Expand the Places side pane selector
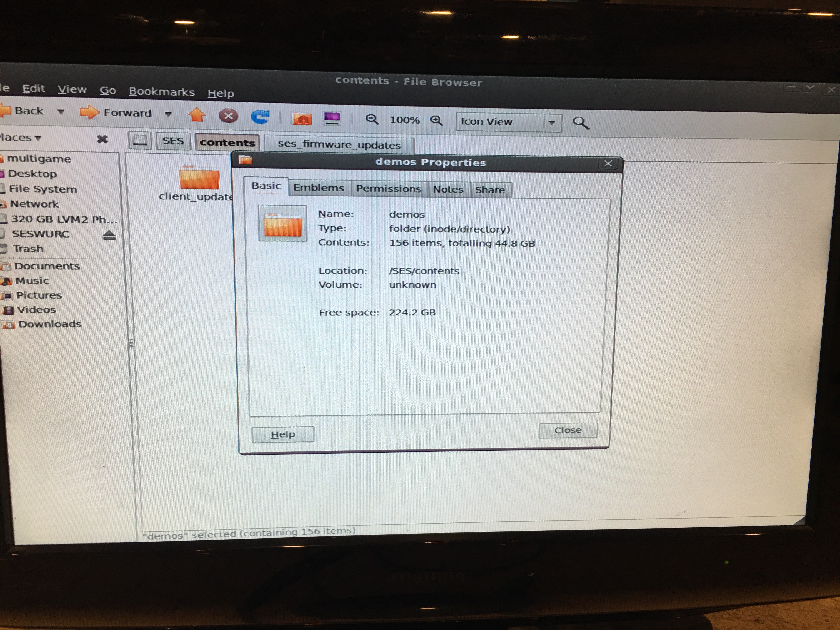This screenshot has height=630, width=840. click(x=20, y=137)
